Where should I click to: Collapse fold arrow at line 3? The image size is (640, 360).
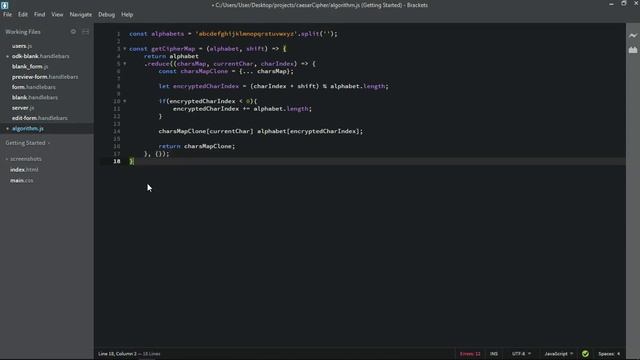[124, 49]
